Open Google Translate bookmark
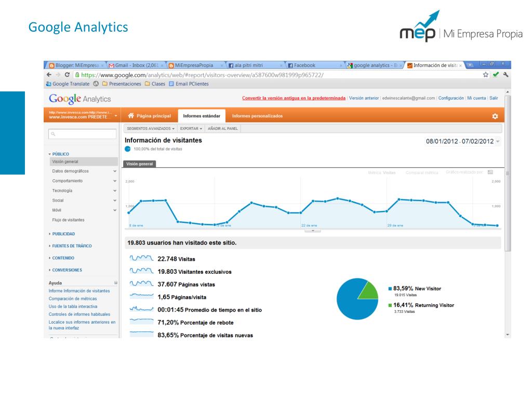Screen dimensions: 532x399 pyautogui.click(x=68, y=84)
